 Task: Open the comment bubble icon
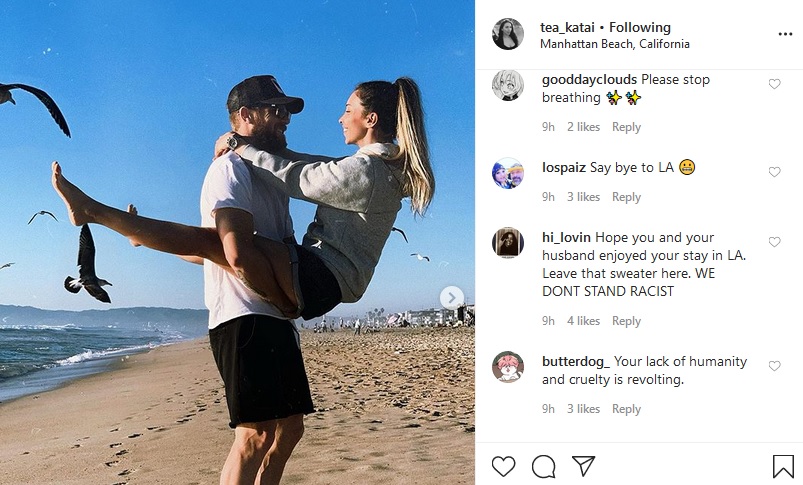pyautogui.click(x=543, y=466)
